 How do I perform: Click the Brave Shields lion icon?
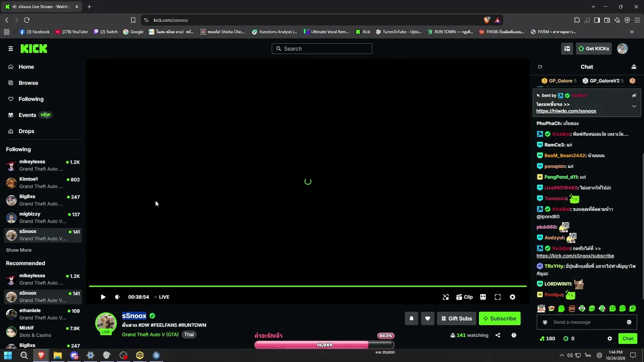coord(487,20)
